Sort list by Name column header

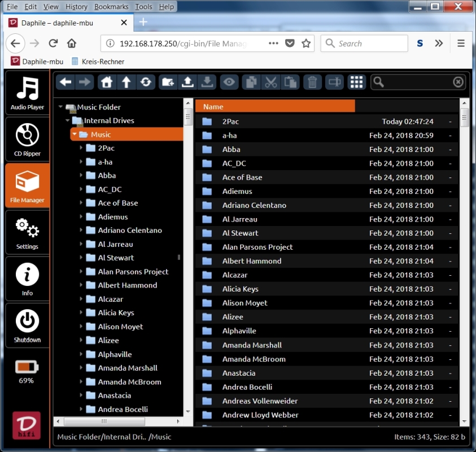275,107
